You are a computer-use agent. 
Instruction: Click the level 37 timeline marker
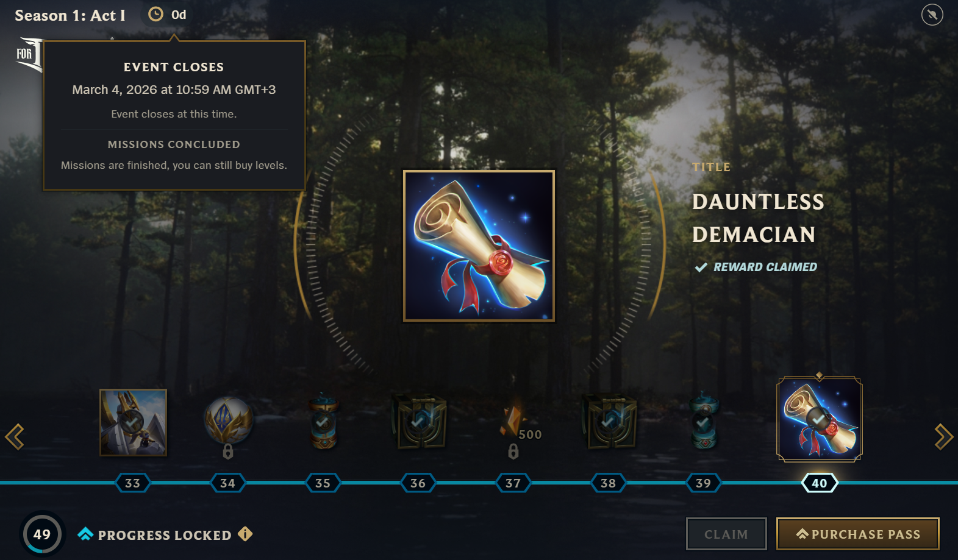[x=513, y=483]
